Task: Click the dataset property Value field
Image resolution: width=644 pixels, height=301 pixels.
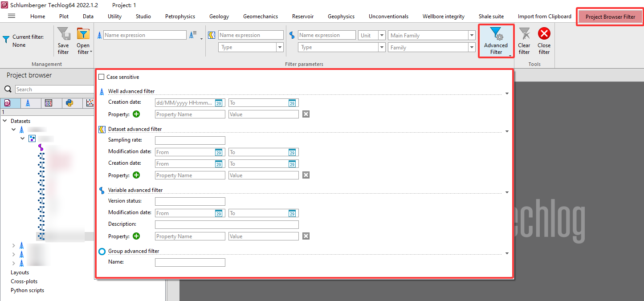Action: 264,175
